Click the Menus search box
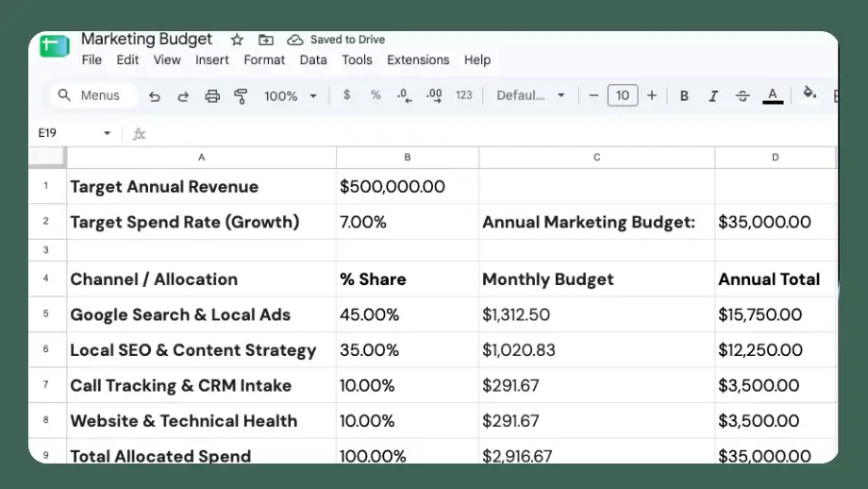The height and width of the screenshot is (489, 868). pos(93,95)
